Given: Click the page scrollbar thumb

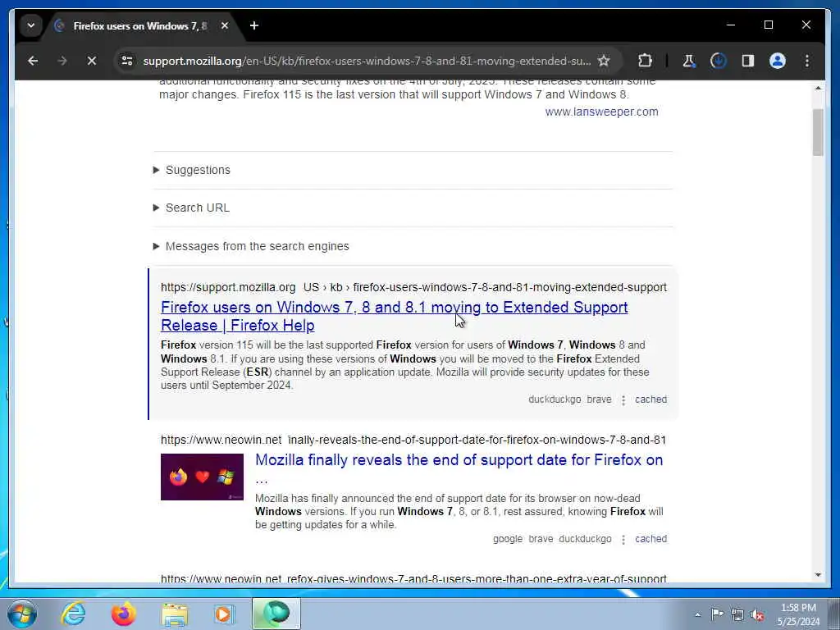Looking at the screenshot, I should [818, 132].
